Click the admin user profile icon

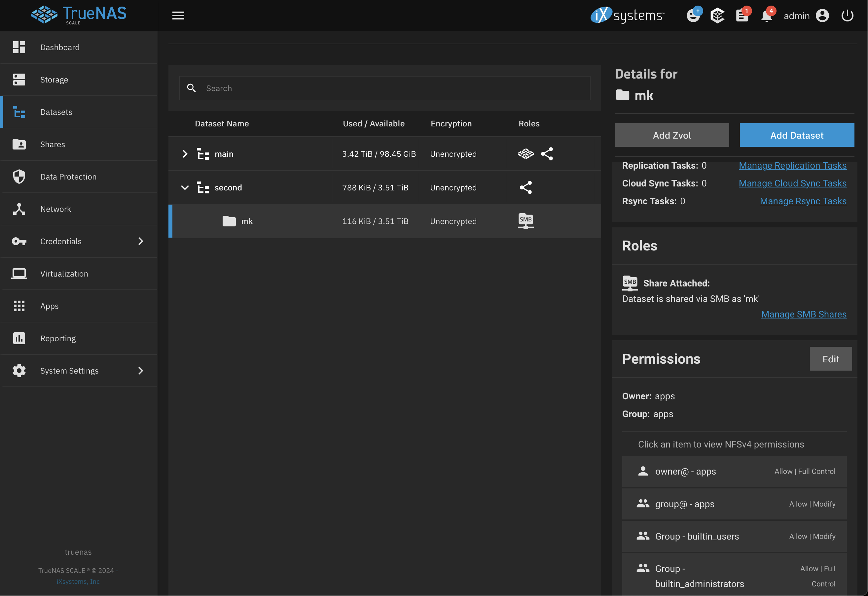point(822,15)
